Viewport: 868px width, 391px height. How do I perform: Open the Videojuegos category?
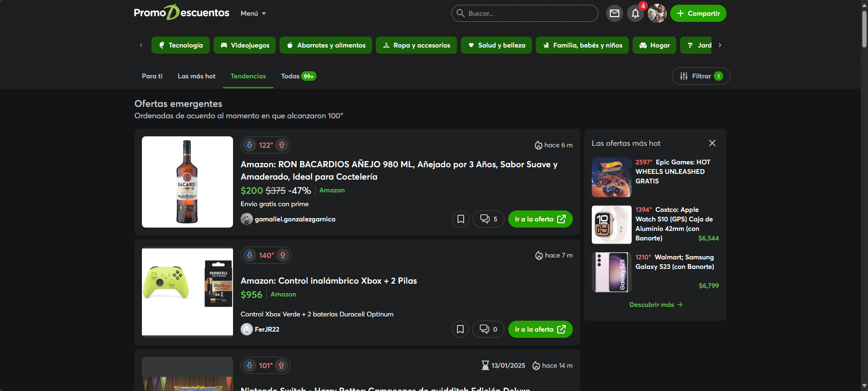pos(245,45)
